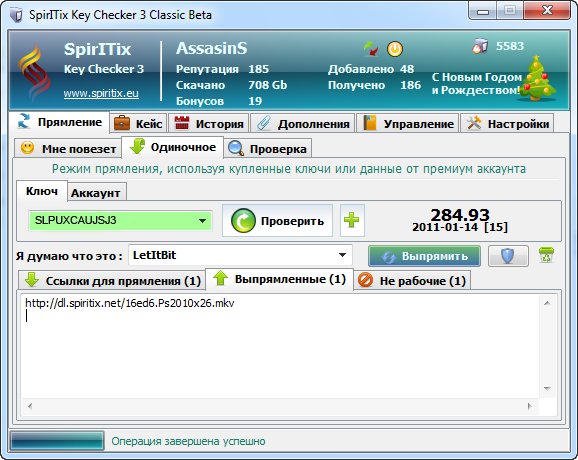Open the LetItBit service dropdown

[342, 255]
